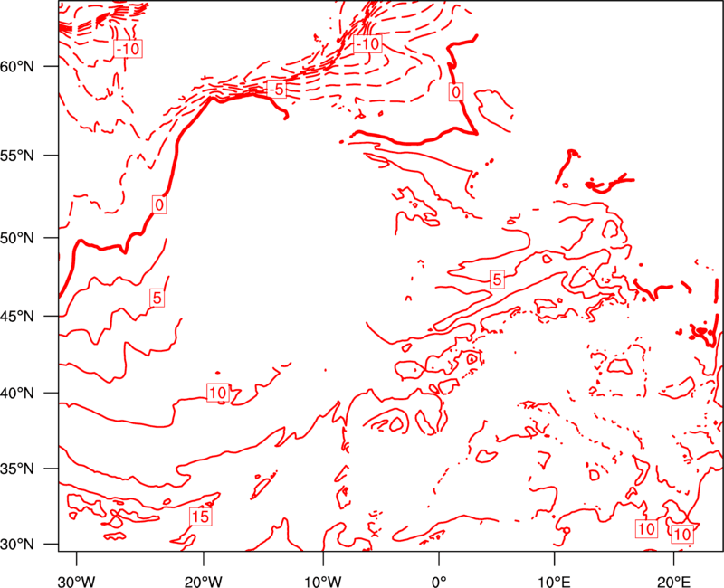This screenshot has height=588, width=724.
Task: Click the -5 dashed contour label
Action: (277, 89)
